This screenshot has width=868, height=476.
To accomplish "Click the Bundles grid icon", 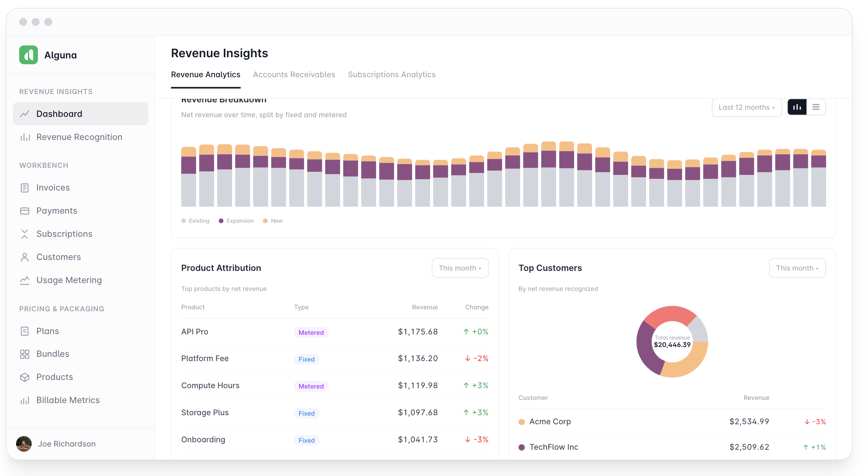I will (x=25, y=354).
